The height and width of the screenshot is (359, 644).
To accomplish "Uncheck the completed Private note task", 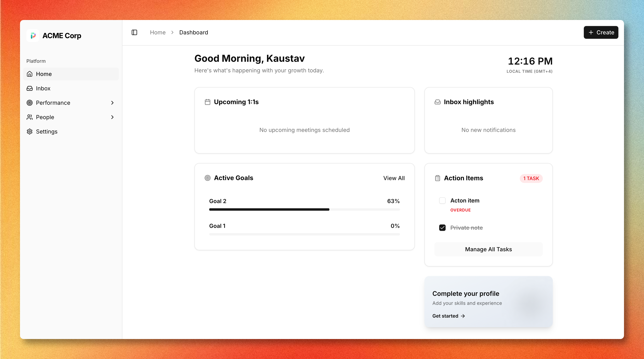I will (x=442, y=228).
